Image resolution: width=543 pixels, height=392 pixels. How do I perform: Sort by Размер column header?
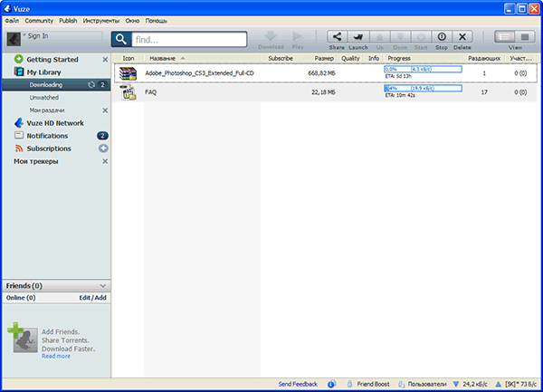tap(324, 58)
